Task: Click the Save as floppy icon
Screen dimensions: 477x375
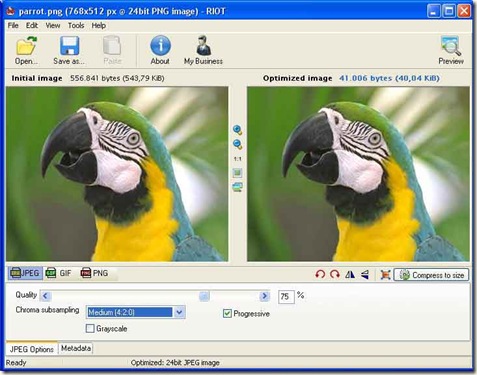Action: point(69,46)
